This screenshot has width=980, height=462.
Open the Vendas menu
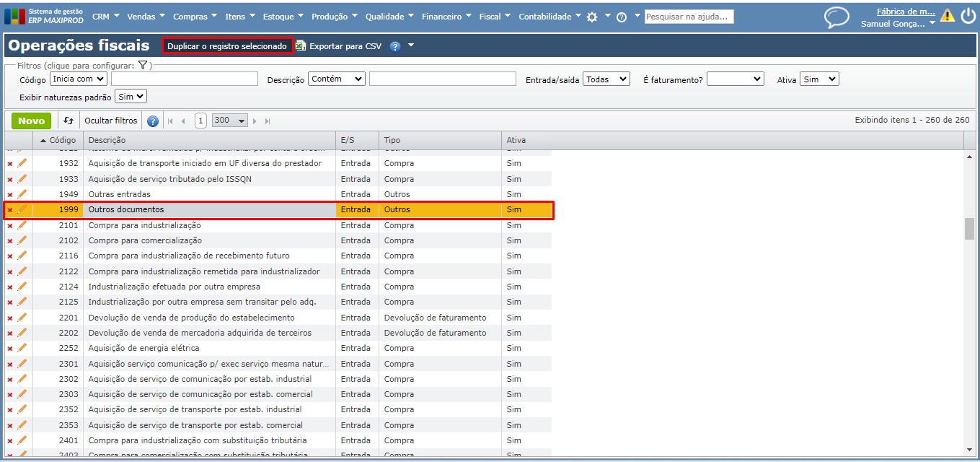tap(146, 17)
